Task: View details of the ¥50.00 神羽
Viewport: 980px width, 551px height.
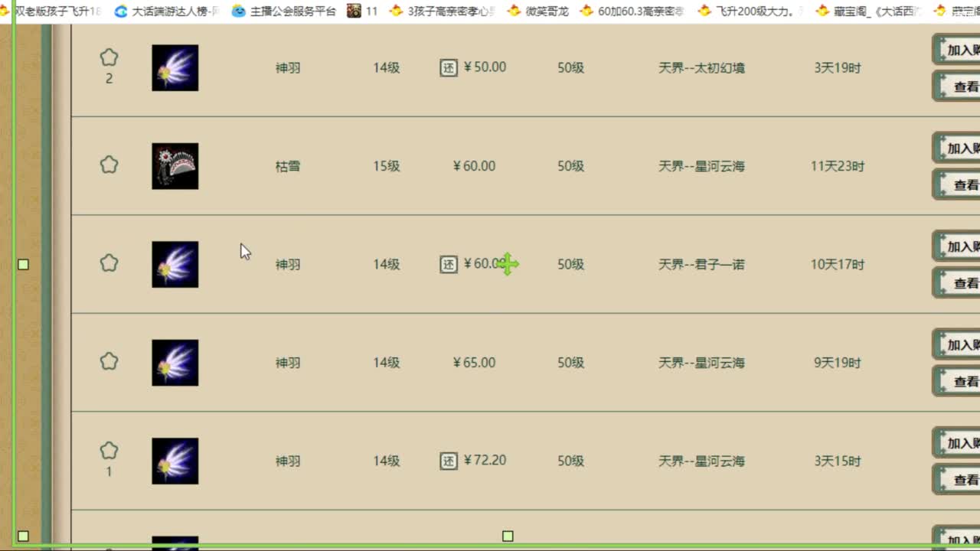Action: click(957, 86)
